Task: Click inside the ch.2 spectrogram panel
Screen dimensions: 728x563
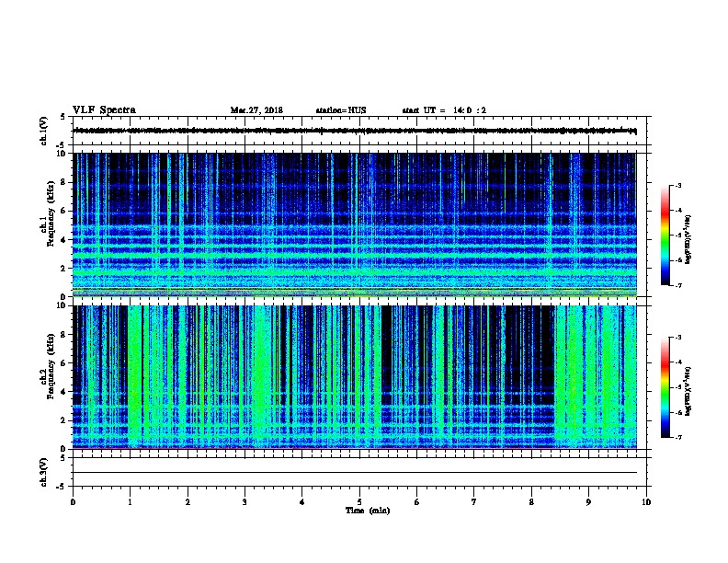Action: coord(355,377)
